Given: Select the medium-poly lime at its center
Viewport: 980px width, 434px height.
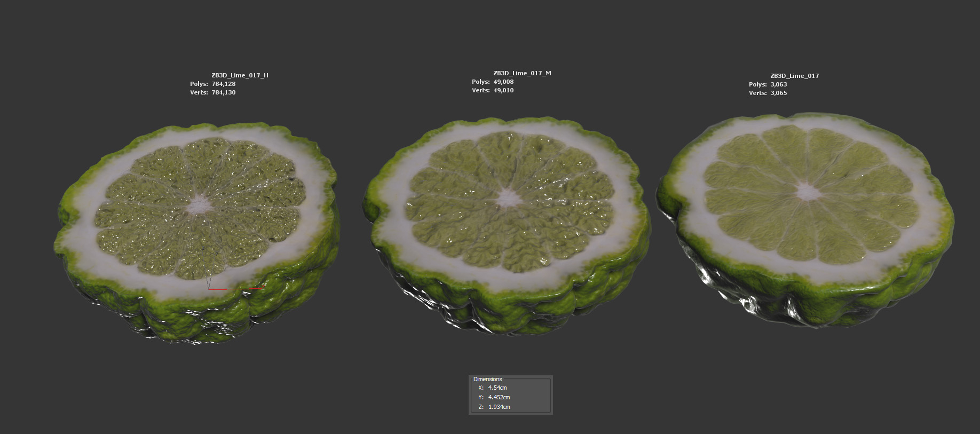Looking at the screenshot, I should click(508, 199).
